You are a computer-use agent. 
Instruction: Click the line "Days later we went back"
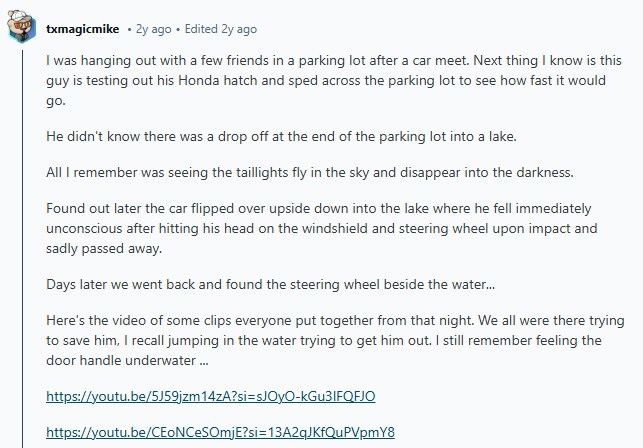(270, 283)
